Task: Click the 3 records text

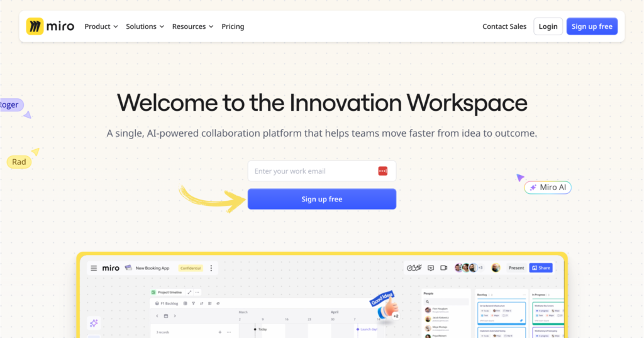Action: click(163, 332)
